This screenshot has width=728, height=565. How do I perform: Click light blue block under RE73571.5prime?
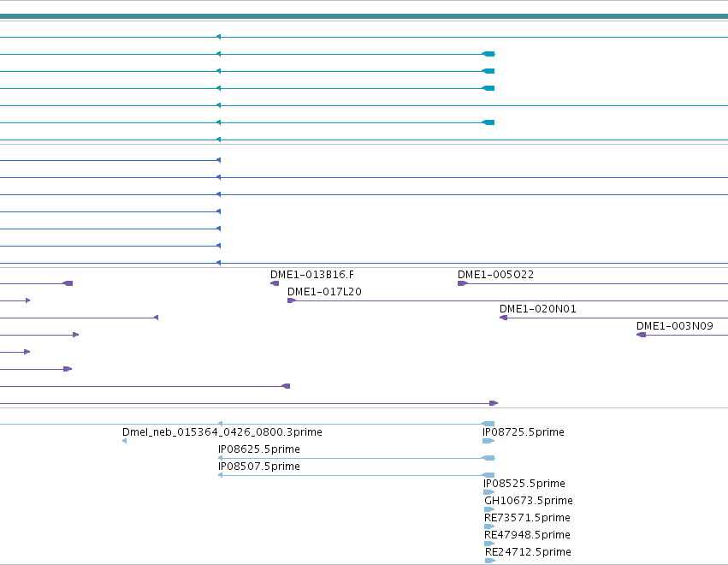(x=489, y=526)
